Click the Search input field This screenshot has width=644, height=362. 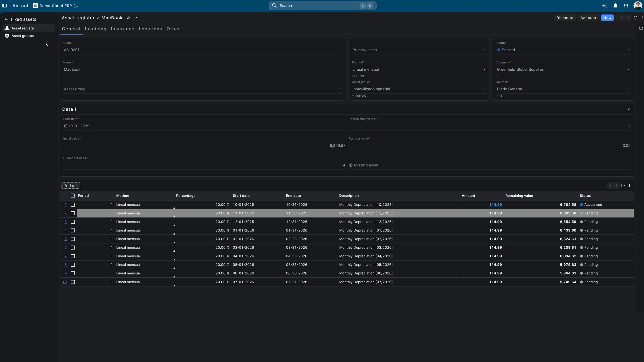(x=318, y=5)
